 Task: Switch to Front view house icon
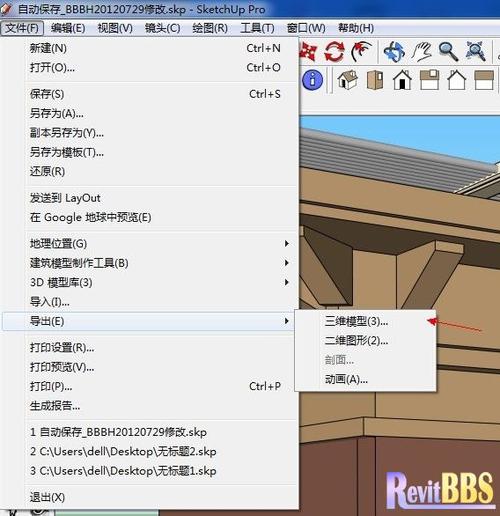click(x=402, y=80)
